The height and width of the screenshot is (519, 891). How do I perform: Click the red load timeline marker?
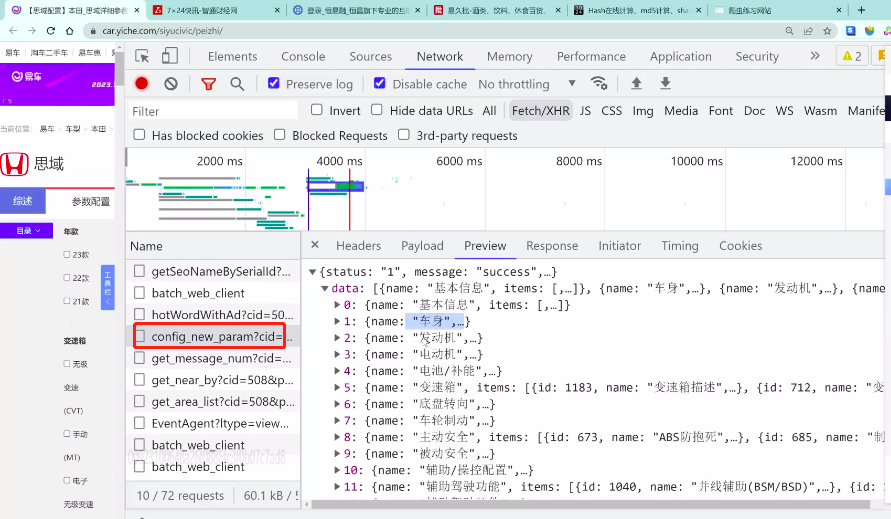(x=349, y=199)
